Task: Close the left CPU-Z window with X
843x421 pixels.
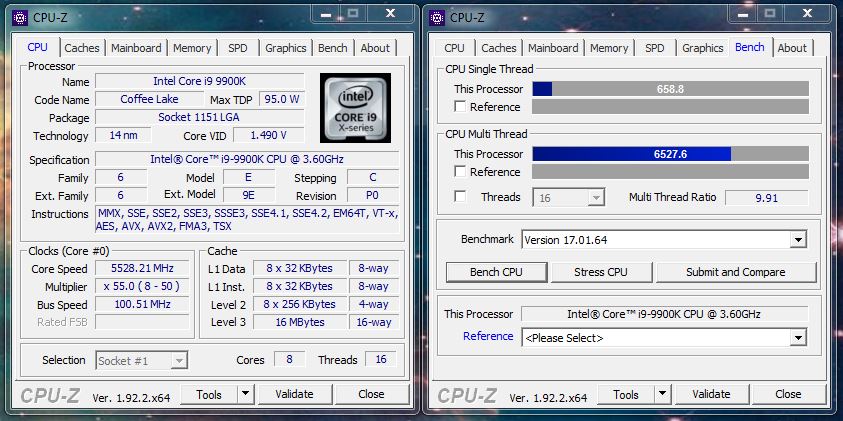Action: (x=390, y=14)
